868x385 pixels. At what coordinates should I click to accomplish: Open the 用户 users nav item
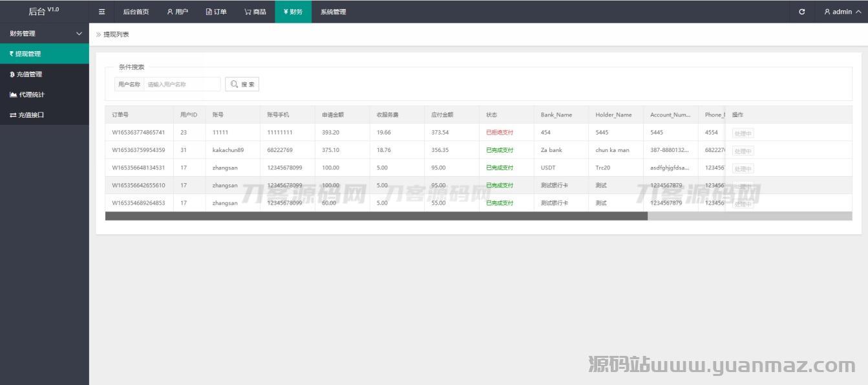click(x=177, y=12)
